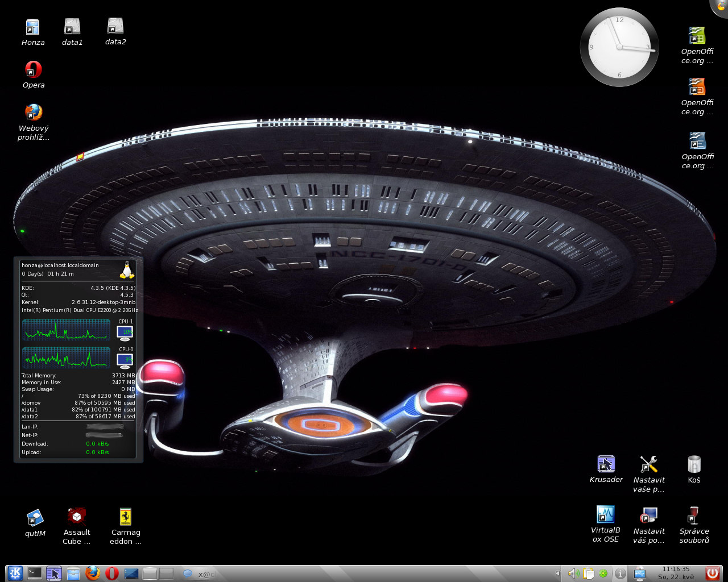Open Správce souborů file manager icon
This screenshot has height=582, width=728.
[x=694, y=525]
